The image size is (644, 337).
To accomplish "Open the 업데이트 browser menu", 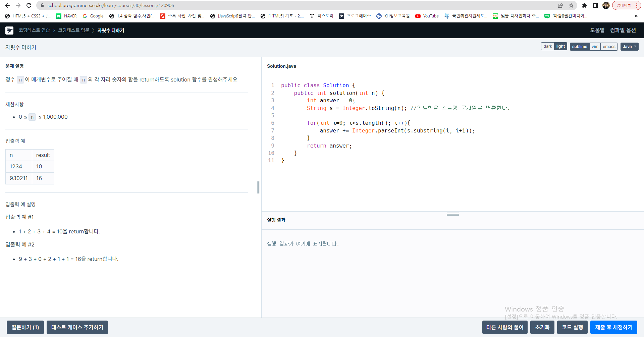I will point(625,5).
